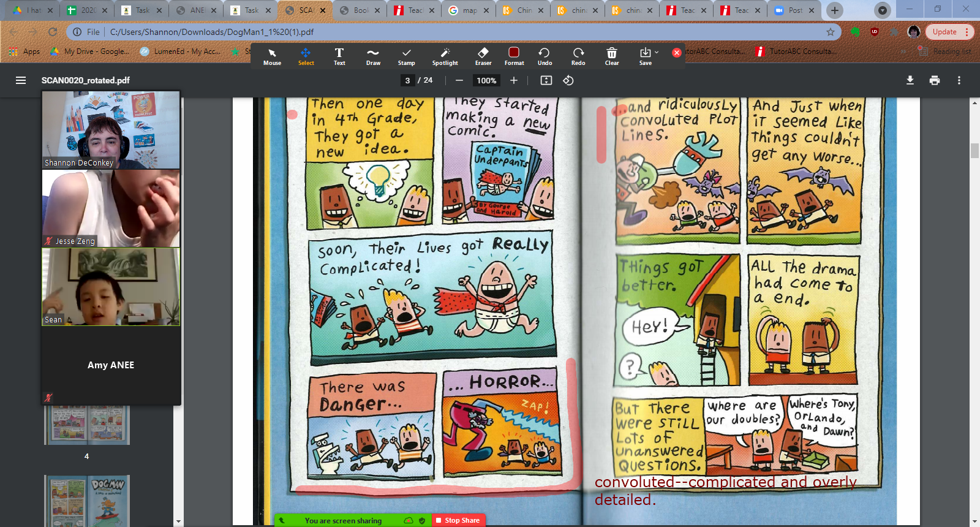Select Shannon DeConkey's video tile
The image size is (980, 527).
point(111,130)
